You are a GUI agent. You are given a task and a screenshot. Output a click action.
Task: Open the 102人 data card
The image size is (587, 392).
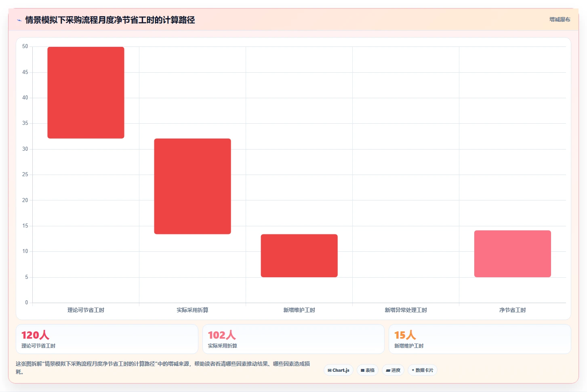point(293,339)
